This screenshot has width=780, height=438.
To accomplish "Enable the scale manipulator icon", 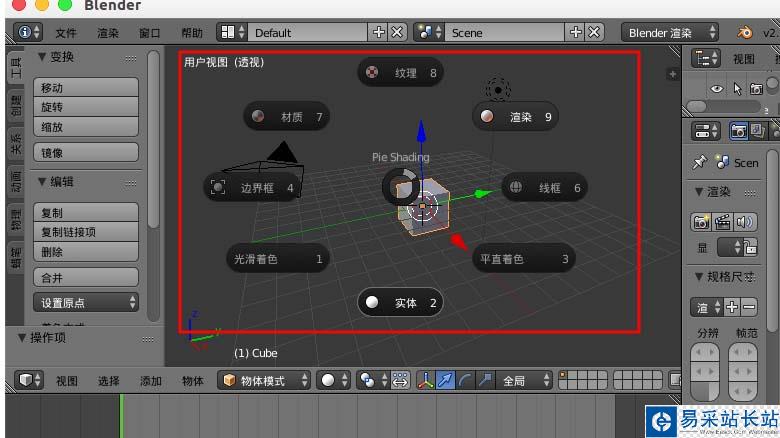I will click(x=485, y=380).
